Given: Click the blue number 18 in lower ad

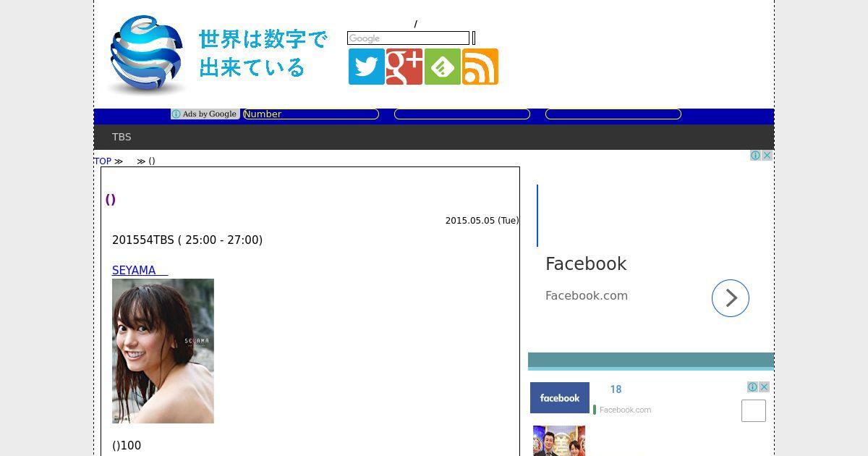Looking at the screenshot, I should (616, 389).
